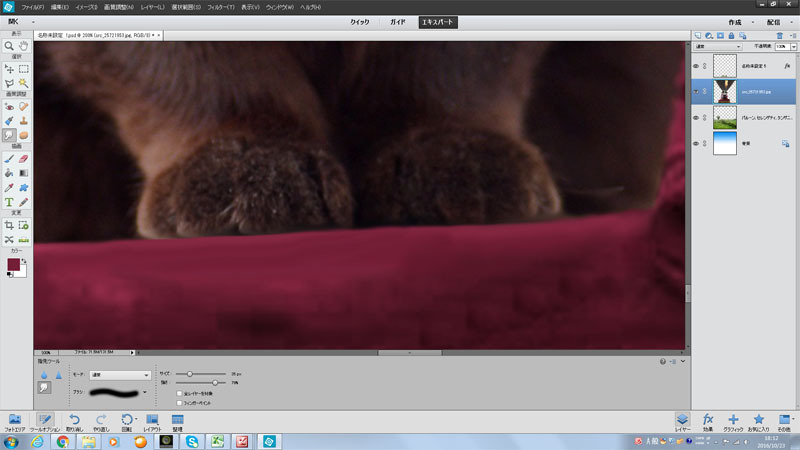This screenshot has width=800, height=450.
Task: Toggle visibility of the green grass layer
Action: (x=696, y=117)
